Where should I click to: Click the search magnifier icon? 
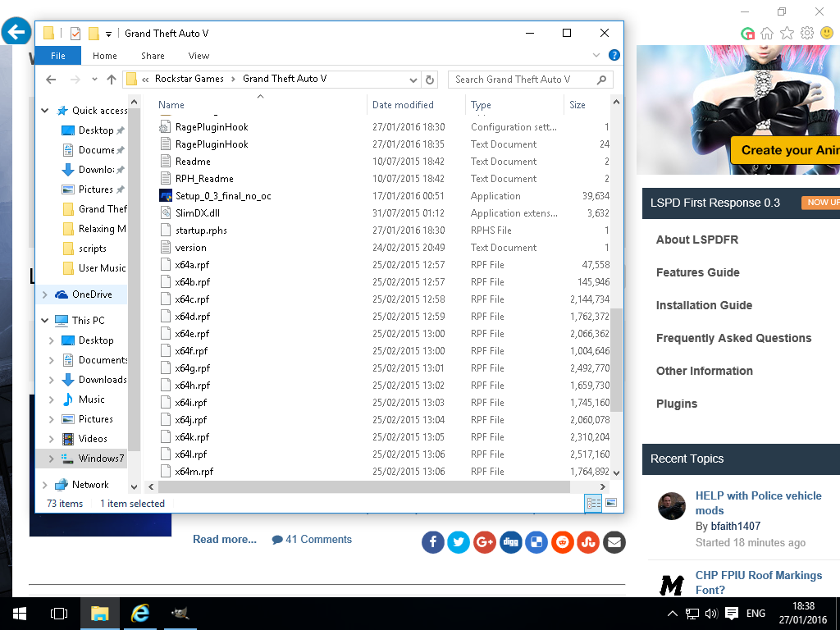(x=601, y=80)
